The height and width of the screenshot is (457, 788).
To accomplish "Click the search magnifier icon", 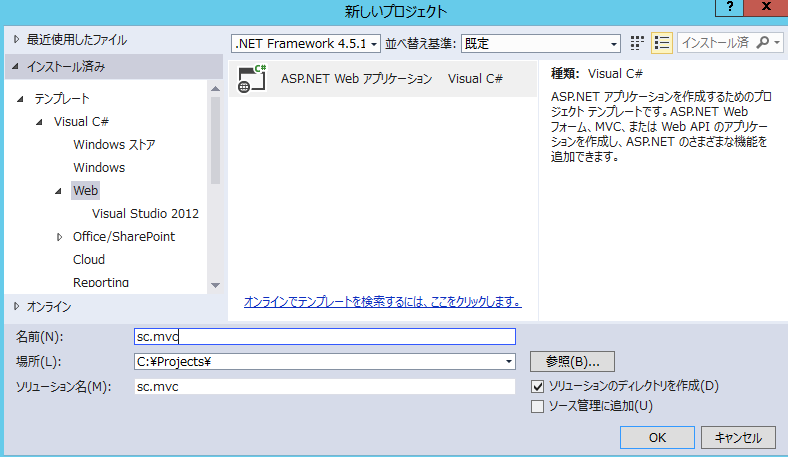I will [762, 43].
